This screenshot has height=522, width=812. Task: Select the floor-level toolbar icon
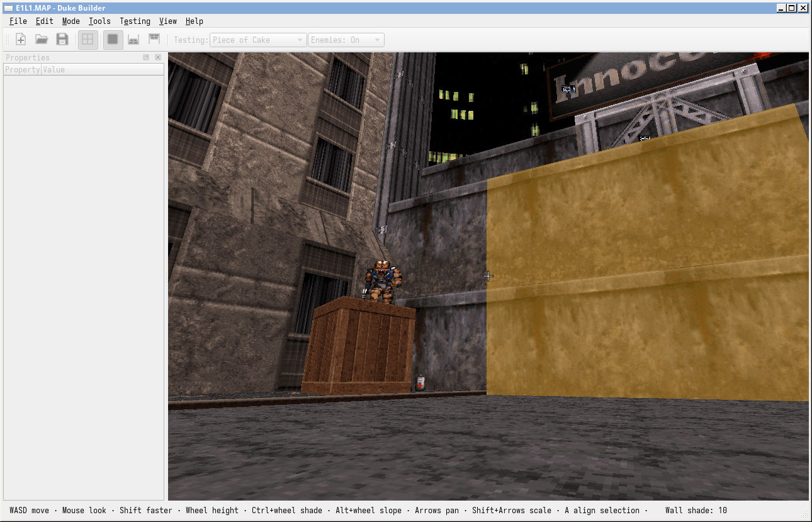click(x=133, y=40)
